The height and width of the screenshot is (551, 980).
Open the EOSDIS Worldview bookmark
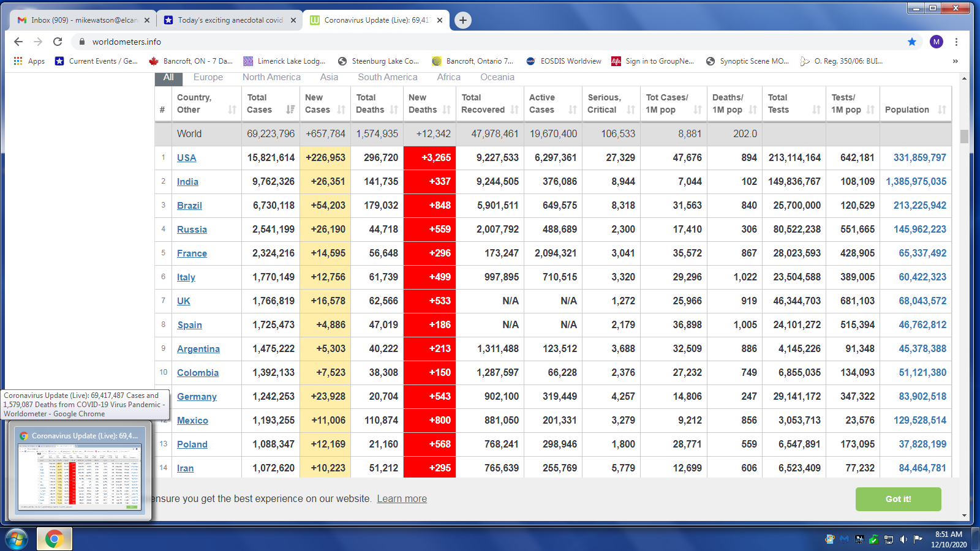[x=563, y=61]
